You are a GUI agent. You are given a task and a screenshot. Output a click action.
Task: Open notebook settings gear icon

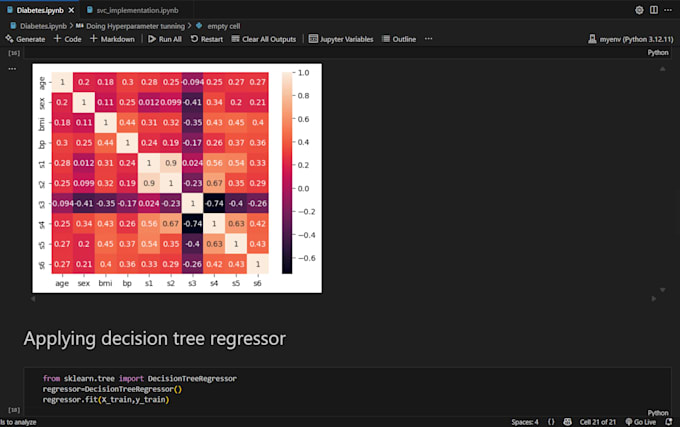pyautogui.click(x=639, y=10)
